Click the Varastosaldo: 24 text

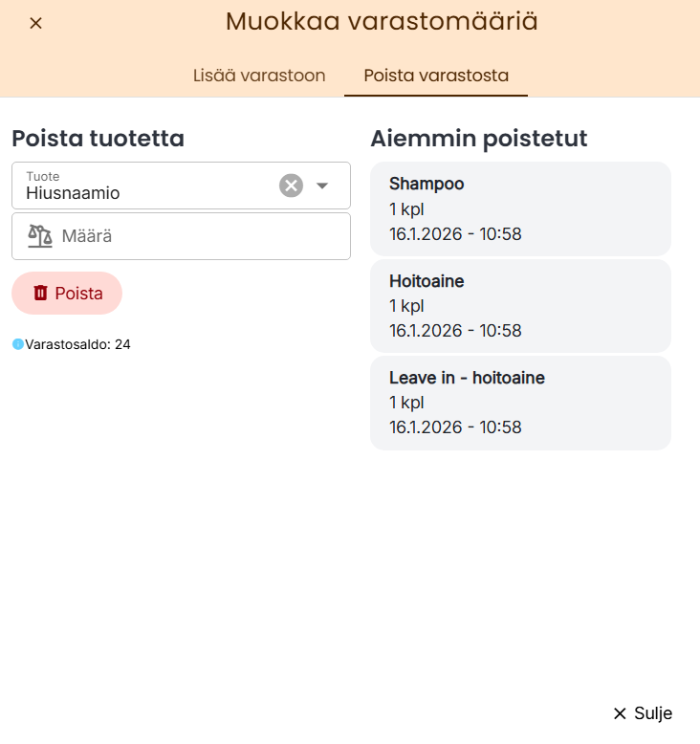77,344
